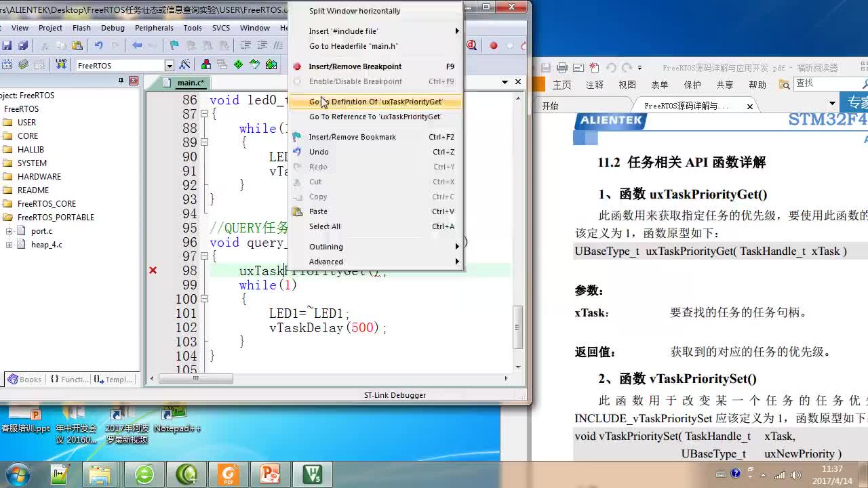Select FreeRTOS_CORE folder in project tree
Viewport: 868px width, 488px height.
(46, 204)
